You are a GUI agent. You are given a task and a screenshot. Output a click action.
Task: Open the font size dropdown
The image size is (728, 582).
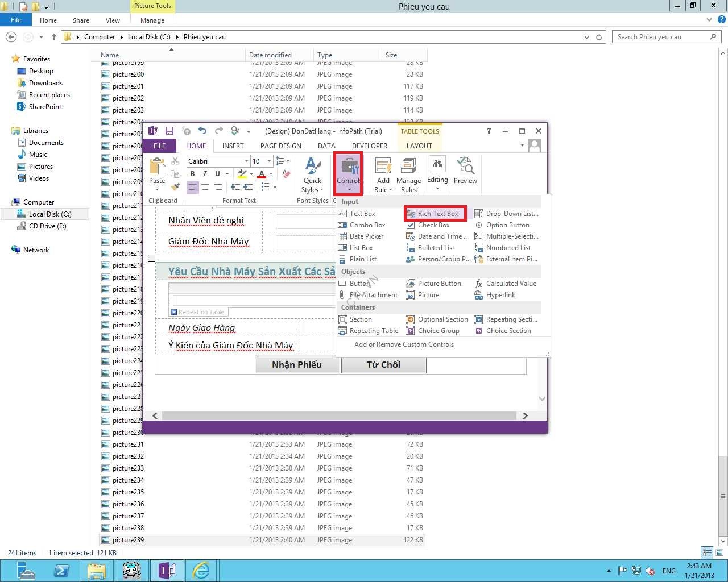(x=270, y=161)
